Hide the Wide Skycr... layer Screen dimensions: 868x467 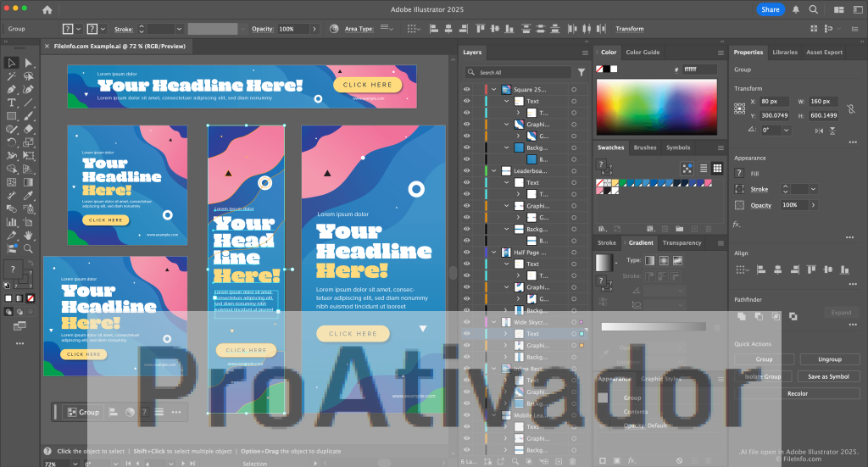point(467,321)
